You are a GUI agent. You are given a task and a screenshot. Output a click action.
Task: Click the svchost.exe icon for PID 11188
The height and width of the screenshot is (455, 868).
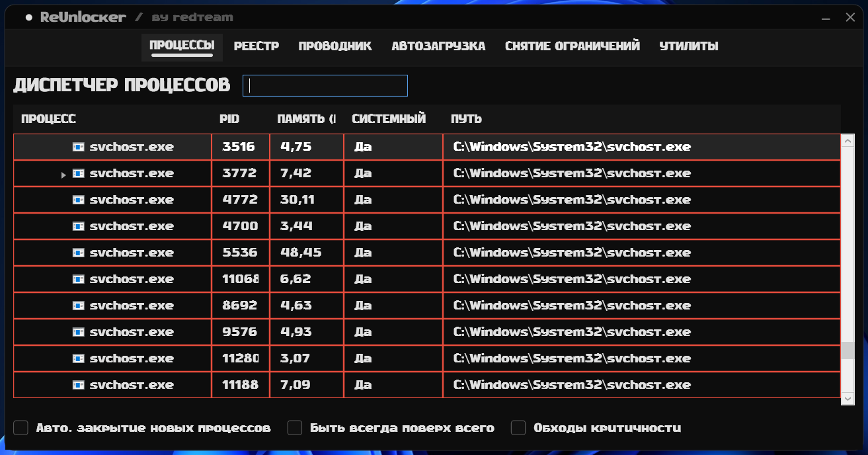click(x=79, y=385)
